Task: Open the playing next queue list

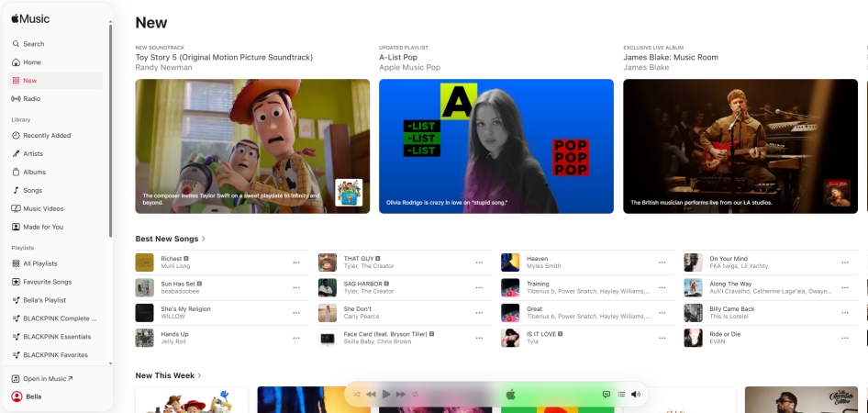Action: (x=621, y=394)
